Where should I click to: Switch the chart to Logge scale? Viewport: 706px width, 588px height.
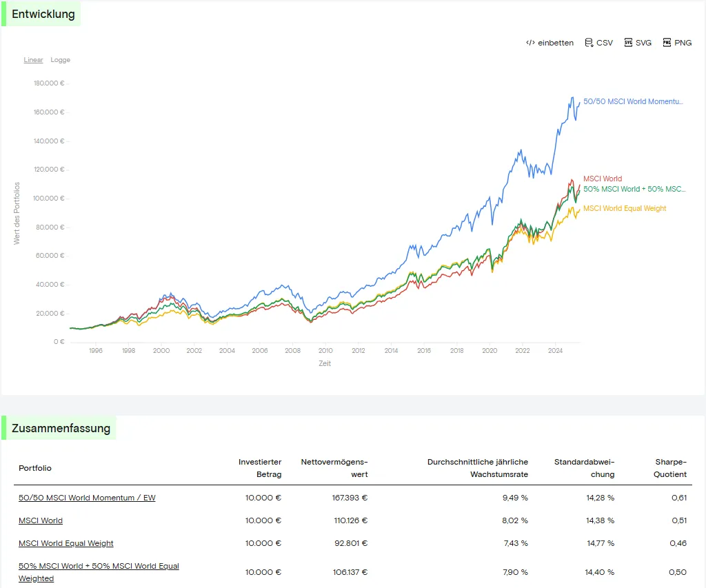[61, 60]
